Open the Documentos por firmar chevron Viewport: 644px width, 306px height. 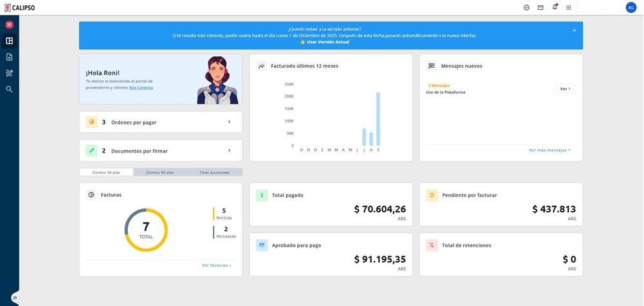point(229,151)
